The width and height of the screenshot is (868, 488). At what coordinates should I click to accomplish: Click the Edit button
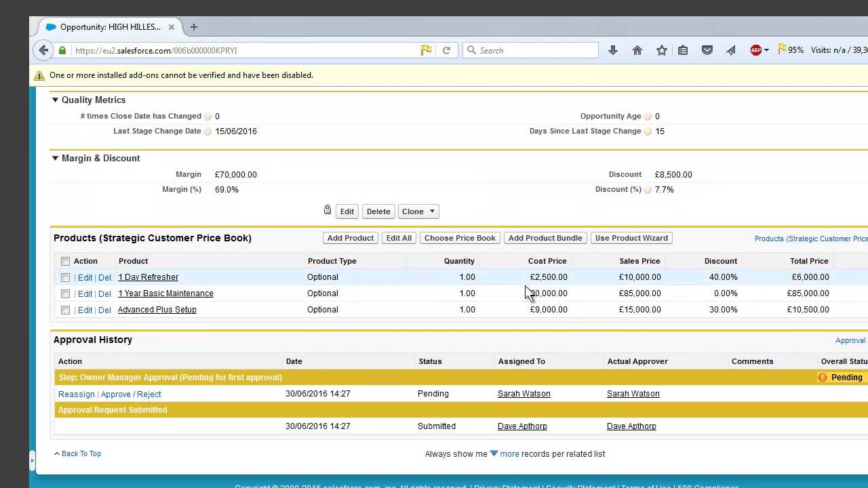pyautogui.click(x=347, y=211)
